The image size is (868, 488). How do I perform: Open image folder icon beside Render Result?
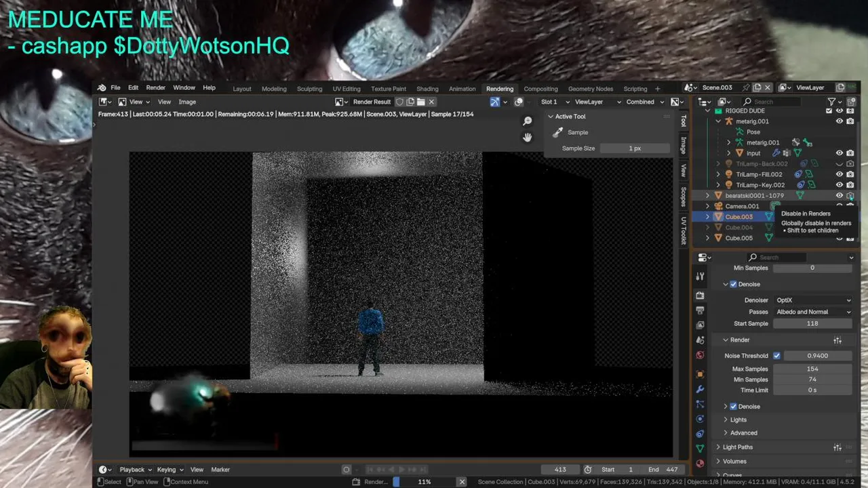(x=420, y=102)
